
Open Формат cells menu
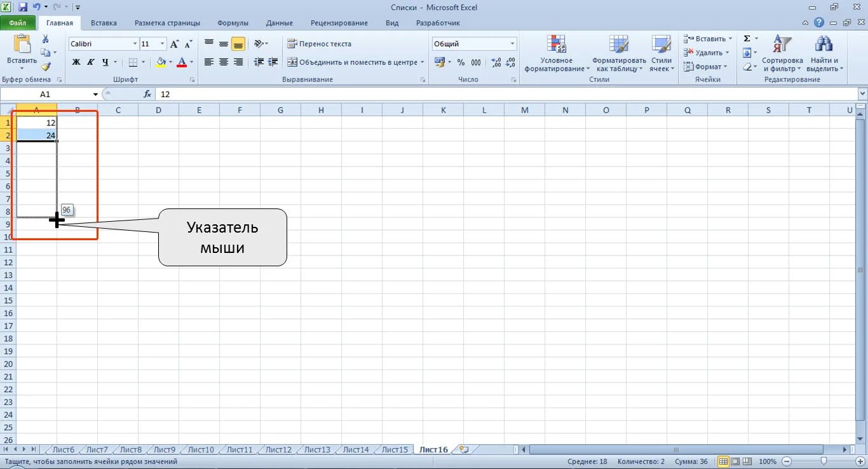click(705, 67)
